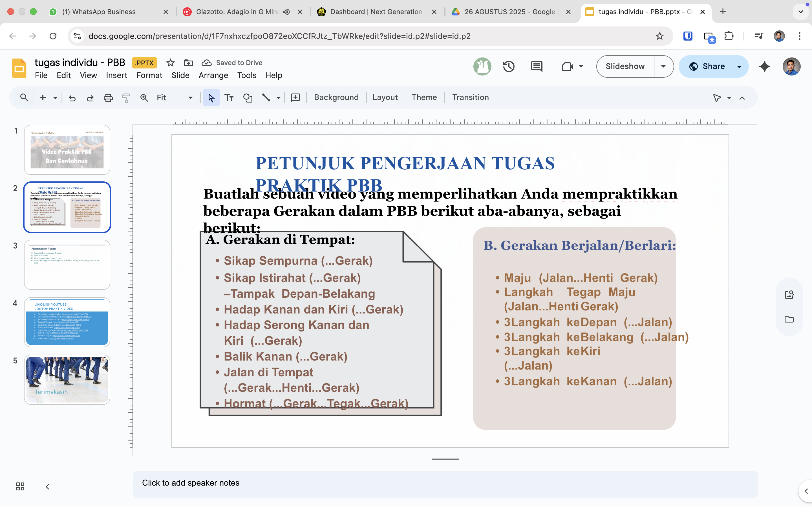Expand the Slideshow options arrow

pos(663,66)
